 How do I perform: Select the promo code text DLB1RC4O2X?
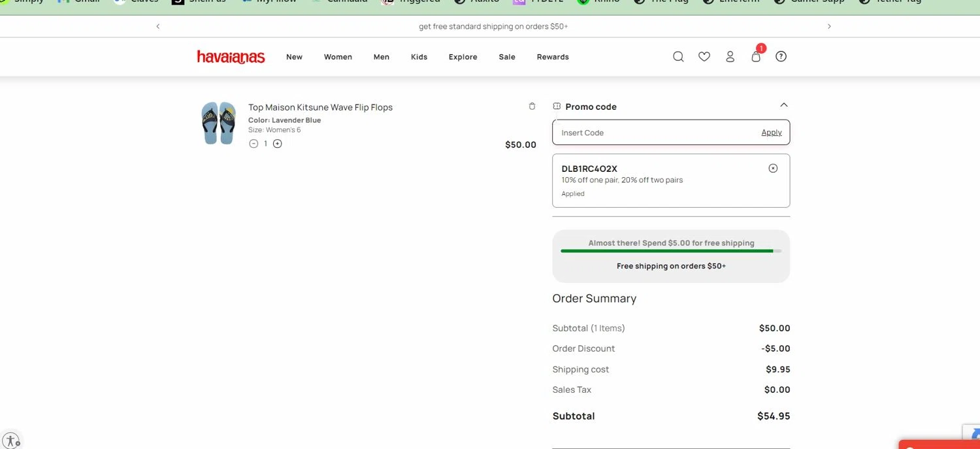(x=589, y=169)
